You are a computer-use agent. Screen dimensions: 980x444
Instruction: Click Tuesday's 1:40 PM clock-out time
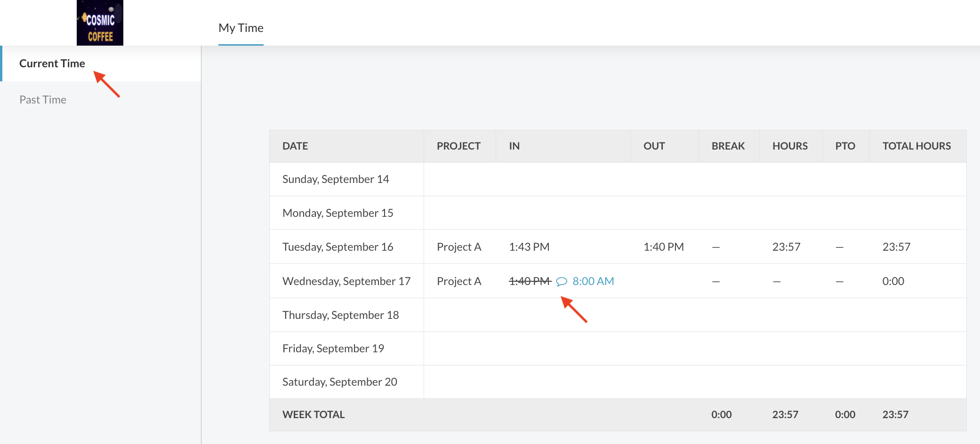coord(663,247)
